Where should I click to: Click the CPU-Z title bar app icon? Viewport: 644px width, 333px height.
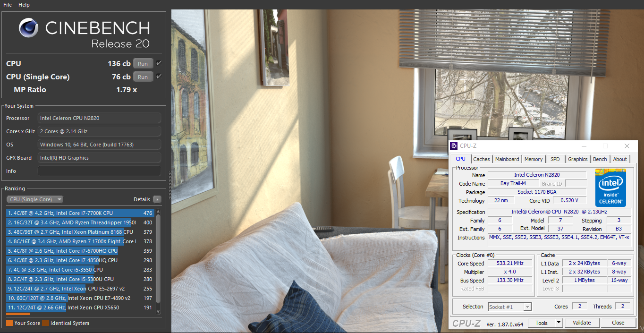(x=454, y=146)
